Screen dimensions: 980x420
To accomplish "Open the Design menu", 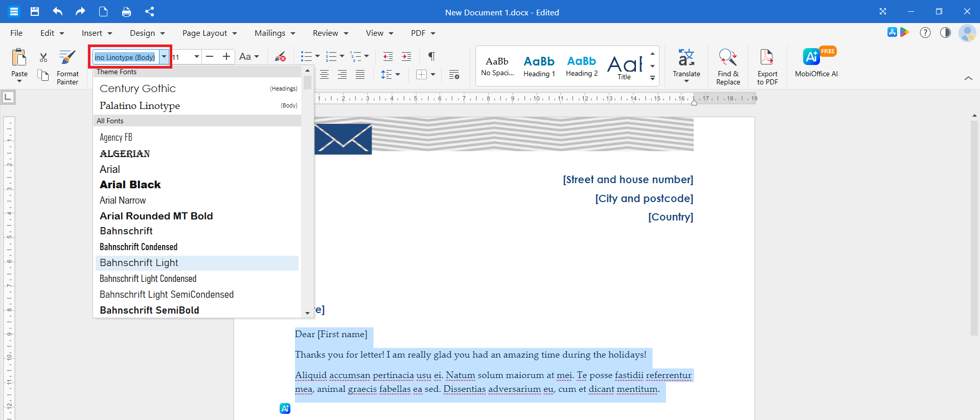I will [147, 33].
